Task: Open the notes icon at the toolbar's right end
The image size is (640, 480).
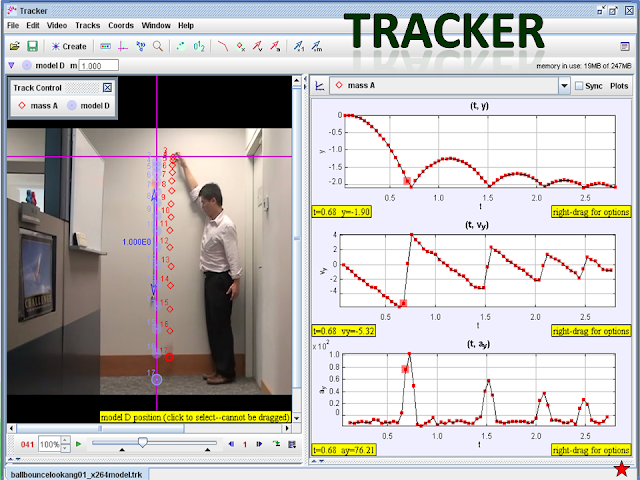Action: pyautogui.click(x=624, y=47)
